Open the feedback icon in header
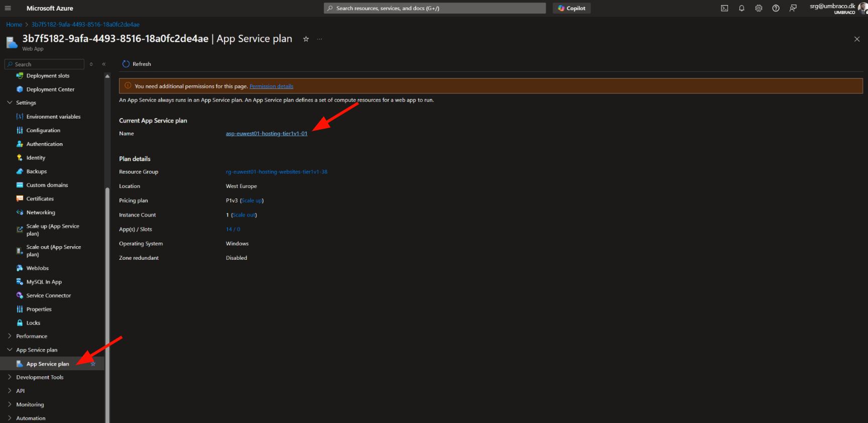Image resolution: width=868 pixels, height=423 pixels. [x=793, y=8]
